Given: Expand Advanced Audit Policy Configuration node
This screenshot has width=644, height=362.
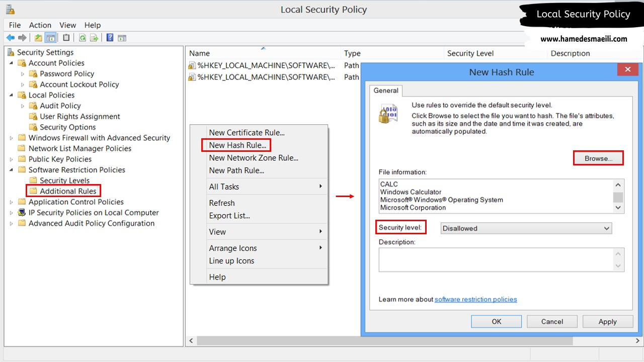Looking at the screenshot, I should pyautogui.click(x=12, y=223).
